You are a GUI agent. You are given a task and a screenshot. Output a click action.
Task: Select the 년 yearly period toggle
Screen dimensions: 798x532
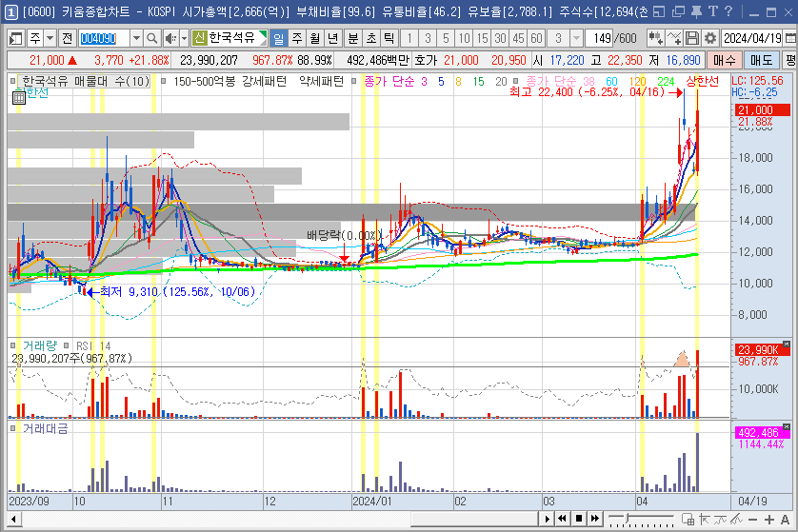pos(333,38)
